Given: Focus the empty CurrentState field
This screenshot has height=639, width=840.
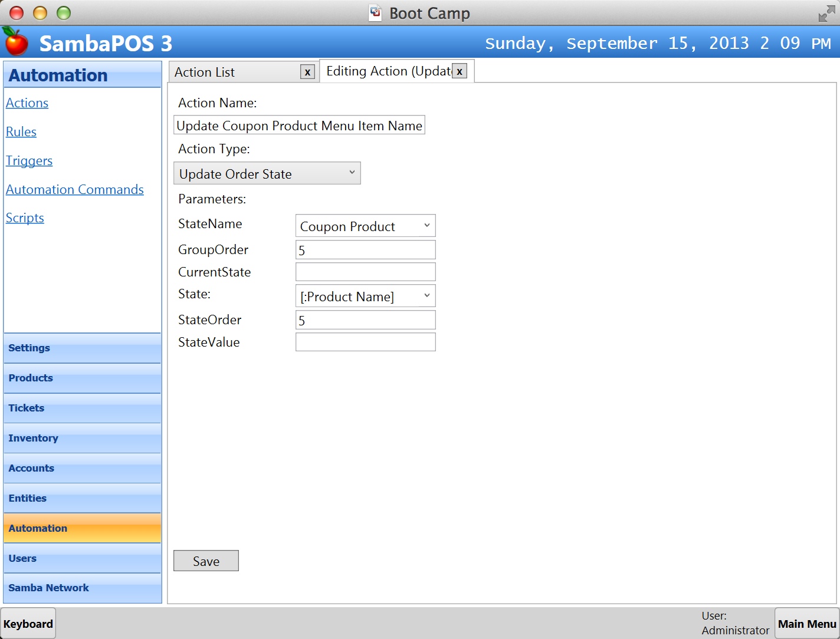Looking at the screenshot, I should click(365, 272).
